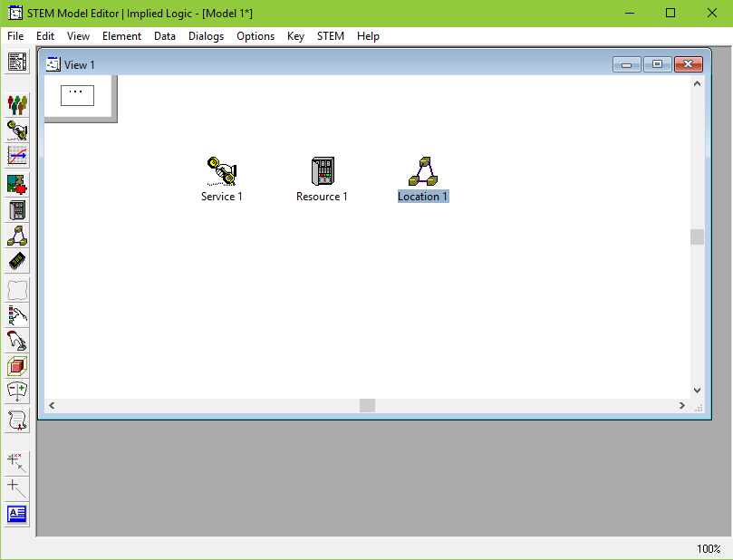
Task: Open the View menu
Action: [x=78, y=36]
